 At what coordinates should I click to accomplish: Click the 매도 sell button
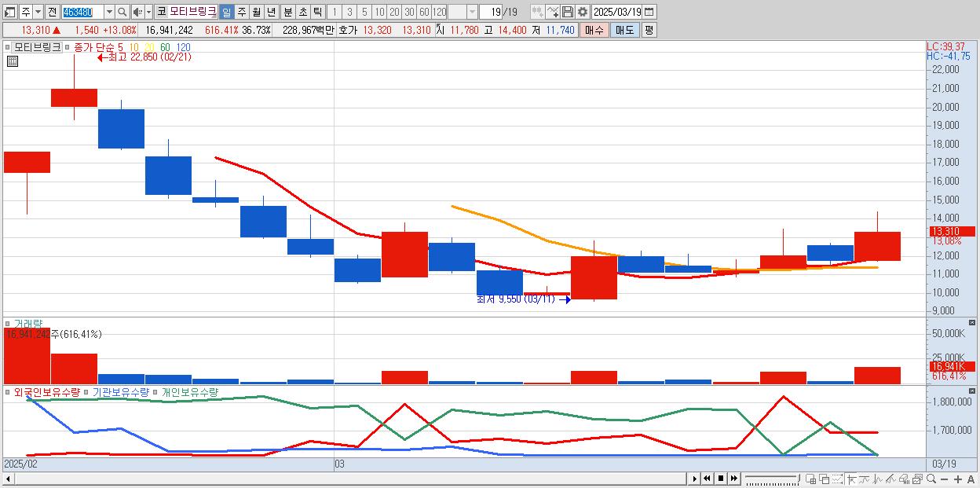pyautogui.click(x=624, y=30)
